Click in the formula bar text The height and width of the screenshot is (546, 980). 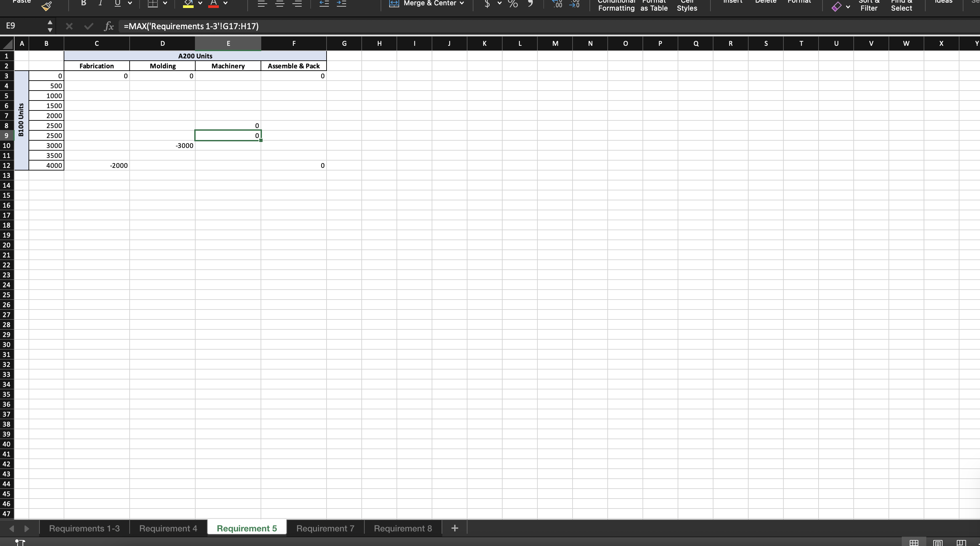pos(191,26)
